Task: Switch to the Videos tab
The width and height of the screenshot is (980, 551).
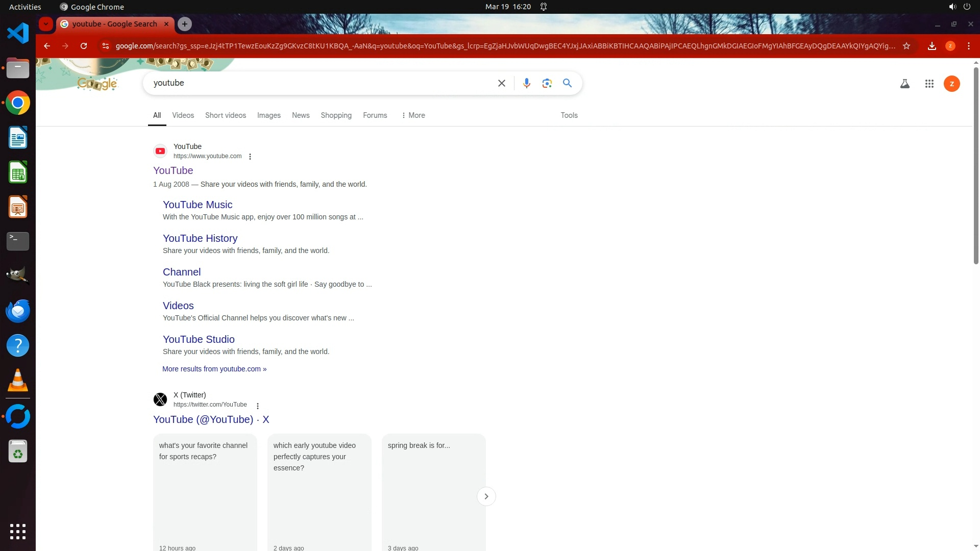Action: pos(183,115)
